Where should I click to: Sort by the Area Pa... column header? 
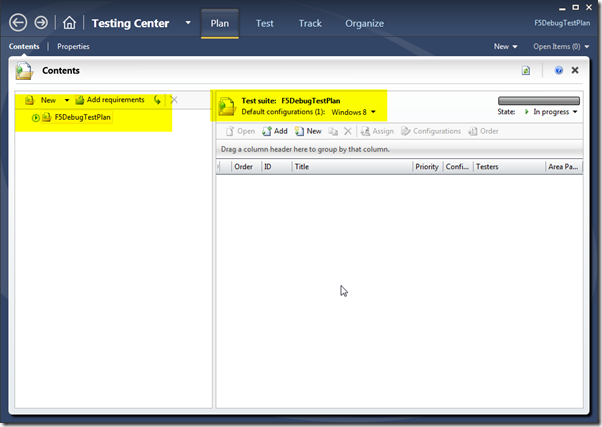[x=564, y=167]
